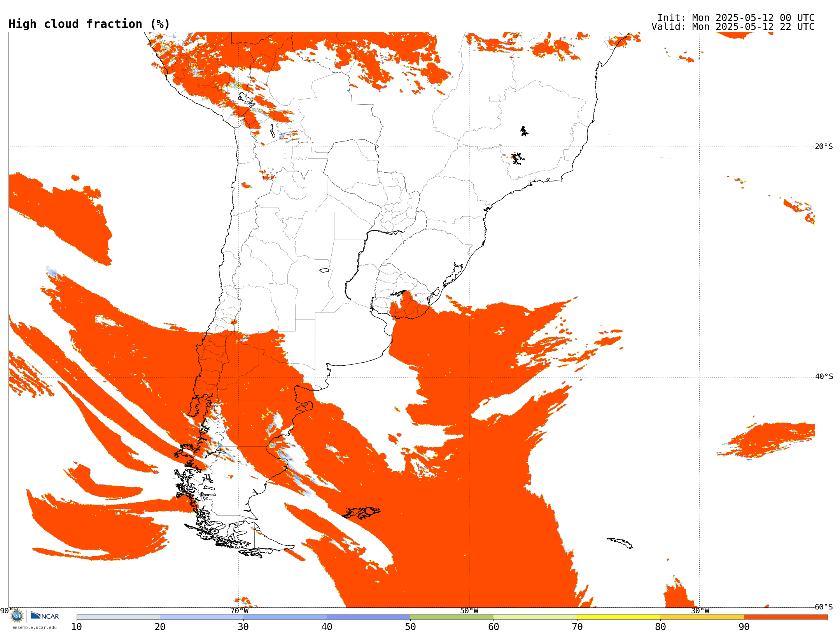The height and width of the screenshot is (632, 840).
Task: Select the 'High cloud fraction (%)' title
Action: [x=89, y=24]
